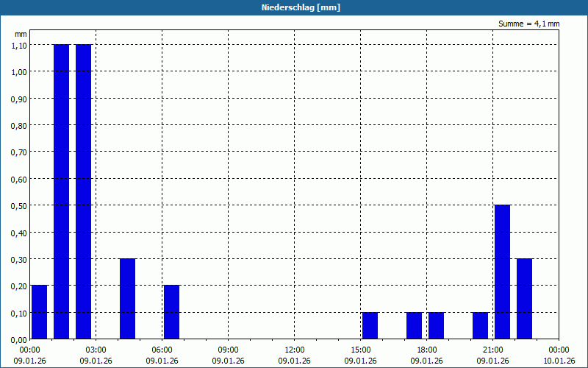Select the 0,10 bar starting at 15:00
Viewport: 588px width, 368px height.
(370, 325)
